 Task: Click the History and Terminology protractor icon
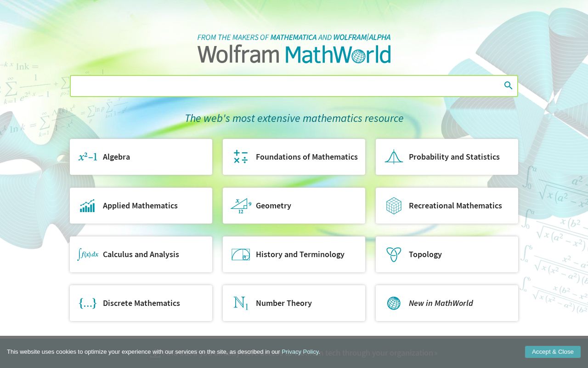tap(240, 254)
